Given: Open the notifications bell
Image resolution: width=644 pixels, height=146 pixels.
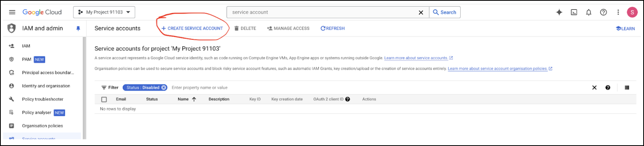Looking at the screenshot, I should point(589,12).
